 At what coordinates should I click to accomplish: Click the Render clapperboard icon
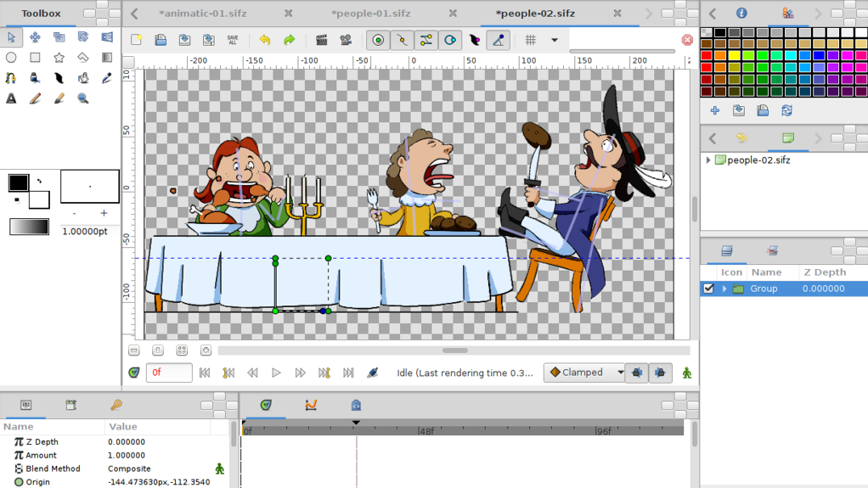321,40
